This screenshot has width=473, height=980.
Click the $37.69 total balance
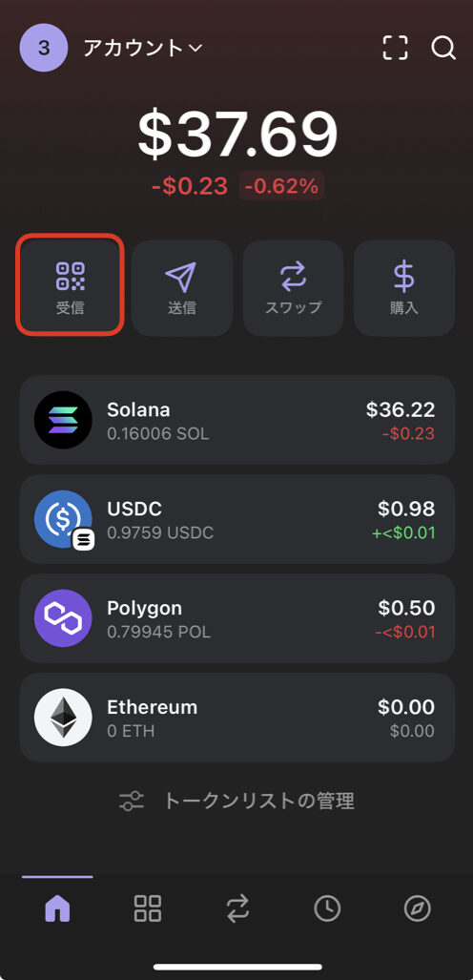(237, 134)
